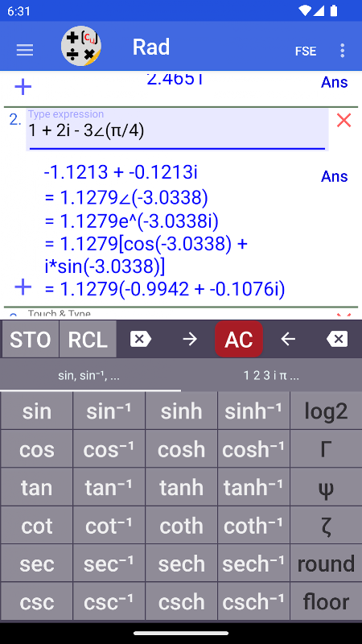Tap the calculator app logo icon

click(81, 46)
